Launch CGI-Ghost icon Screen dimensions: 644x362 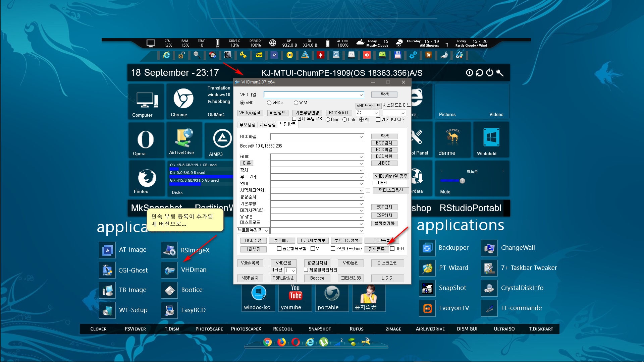pyautogui.click(x=107, y=270)
